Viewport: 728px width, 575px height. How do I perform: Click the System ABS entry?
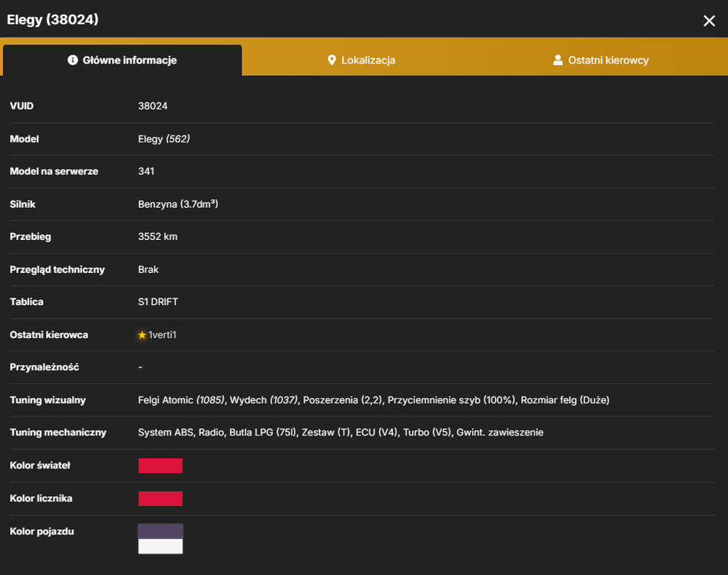(165, 432)
